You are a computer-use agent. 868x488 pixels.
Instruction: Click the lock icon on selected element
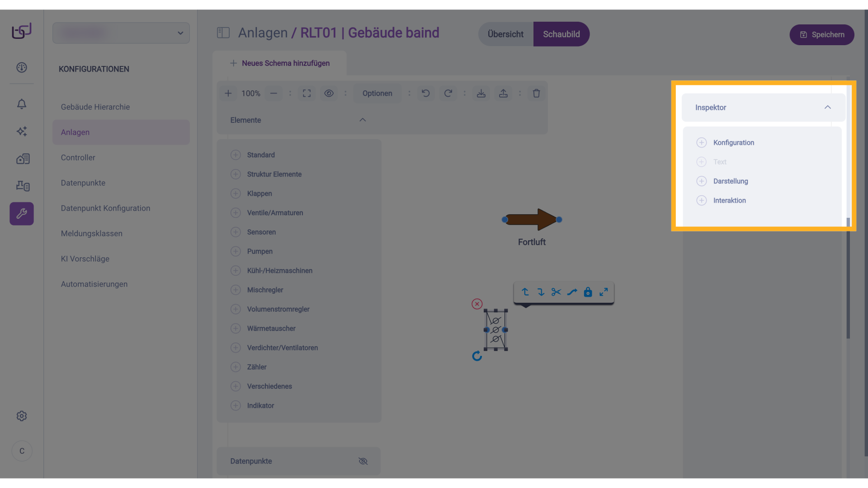[588, 292]
